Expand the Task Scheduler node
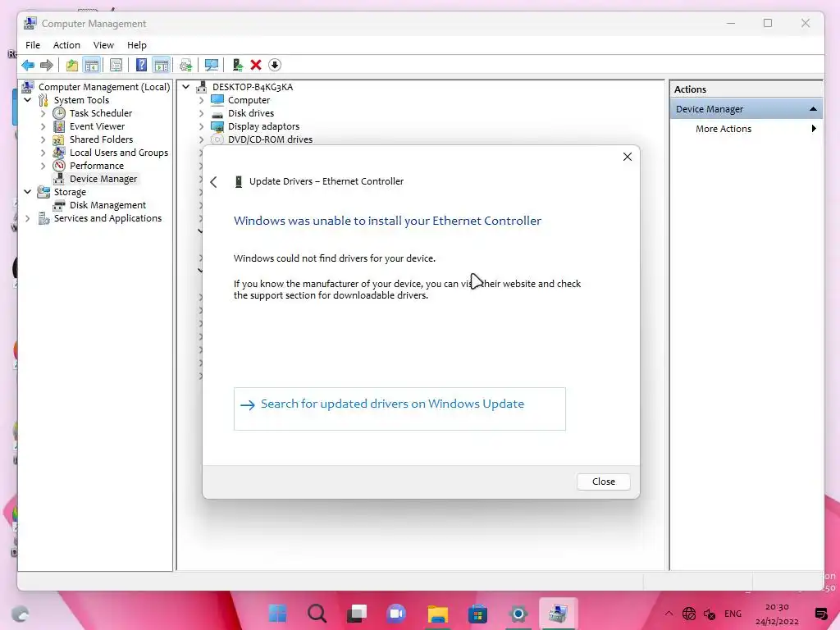 point(43,113)
